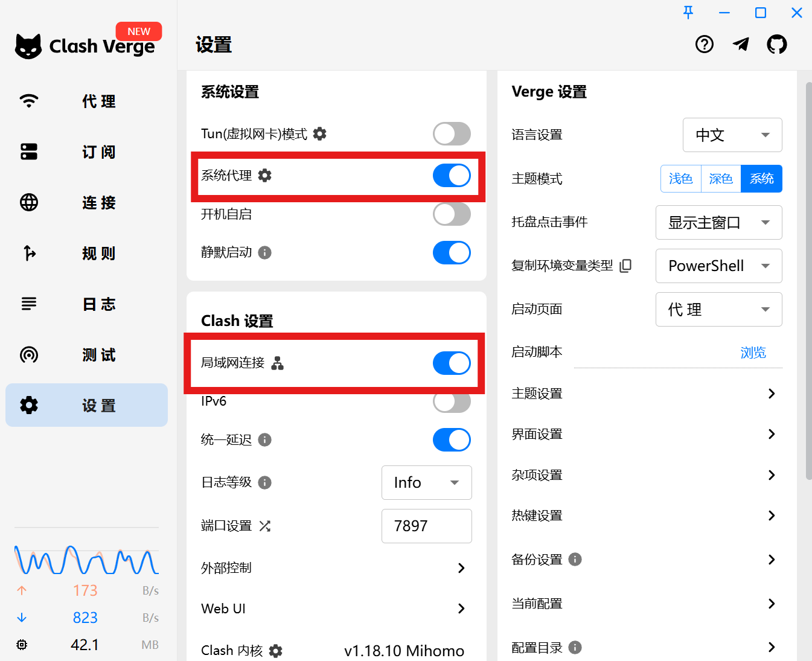Expand 热键设置 hotkey settings
Image resolution: width=812 pixels, height=661 pixels.
[647, 516]
